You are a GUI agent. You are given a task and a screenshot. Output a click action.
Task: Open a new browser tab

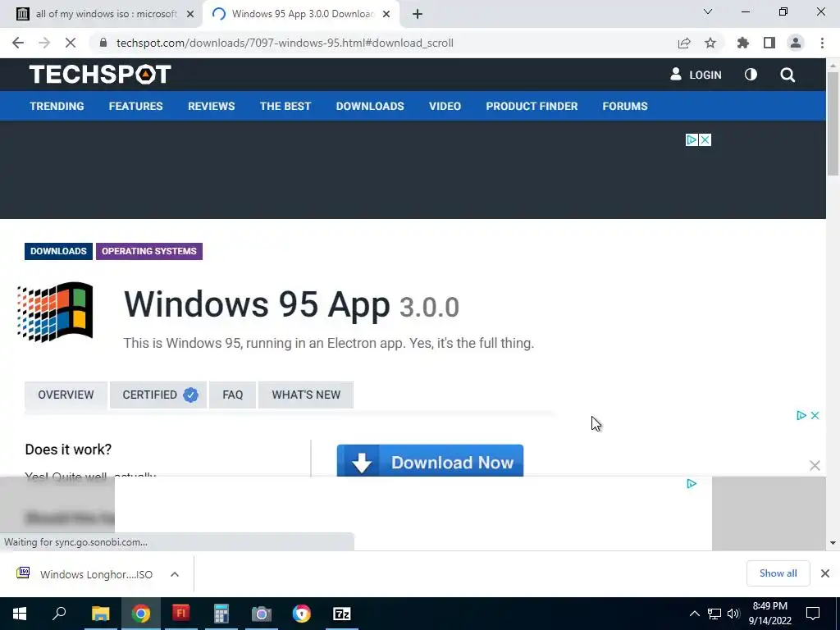coord(418,14)
